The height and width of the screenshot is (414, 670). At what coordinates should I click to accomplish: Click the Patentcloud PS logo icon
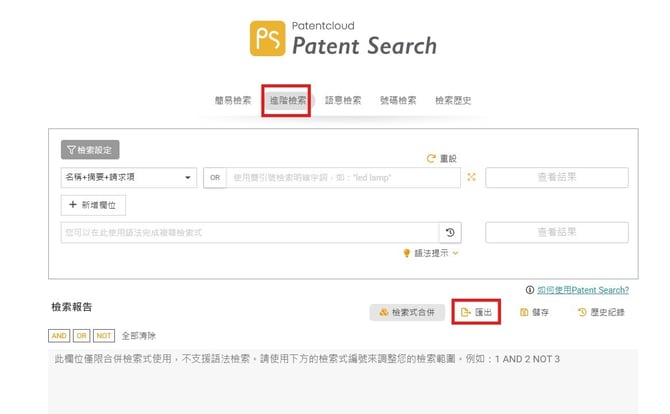pos(267,38)
